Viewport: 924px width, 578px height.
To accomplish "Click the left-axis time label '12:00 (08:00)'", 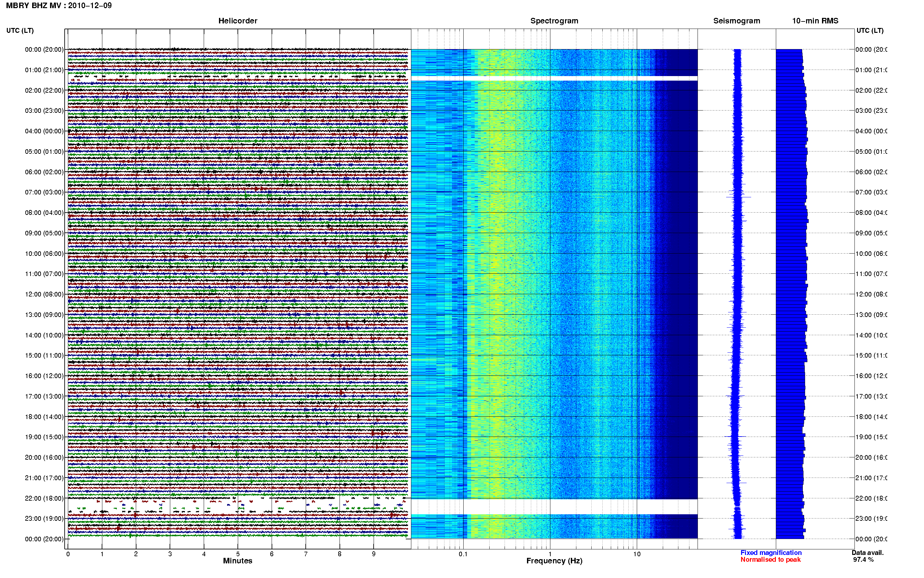I will (x=44, y=294).
